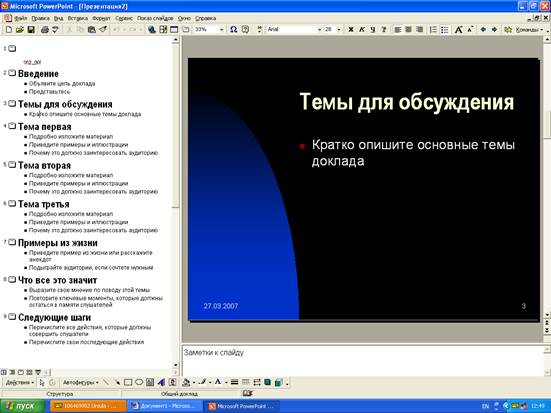
Task: Switch to Microsoft PowerPoint taskbar button
Action: point(242,406)
